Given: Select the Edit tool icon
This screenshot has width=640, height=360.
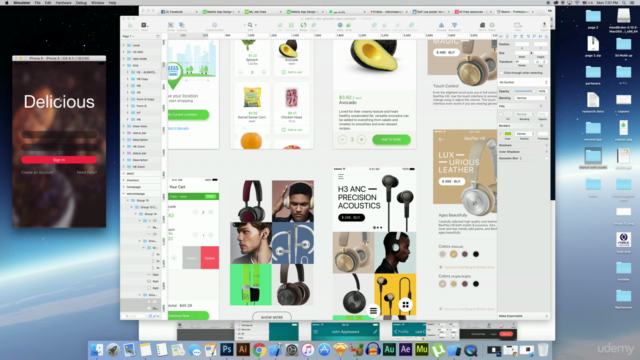Looking at the screenshot, I should pyautogui.click(x=280, y=26).
